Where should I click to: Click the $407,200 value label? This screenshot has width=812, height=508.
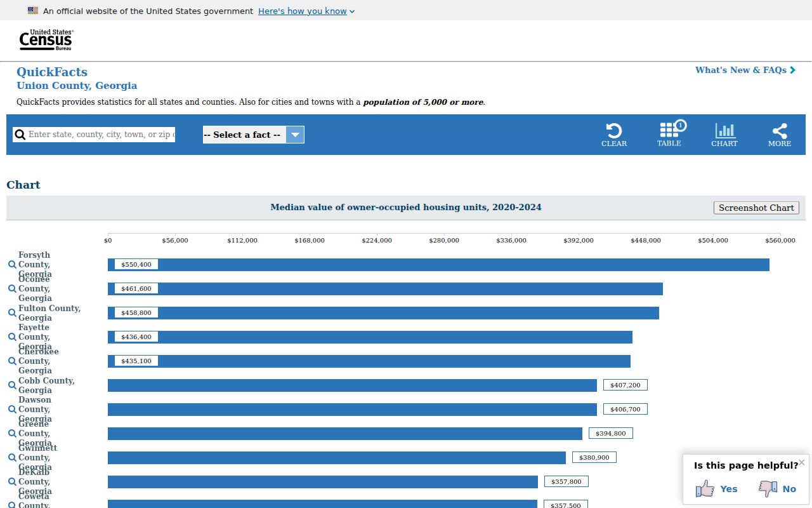click(625, 385)
